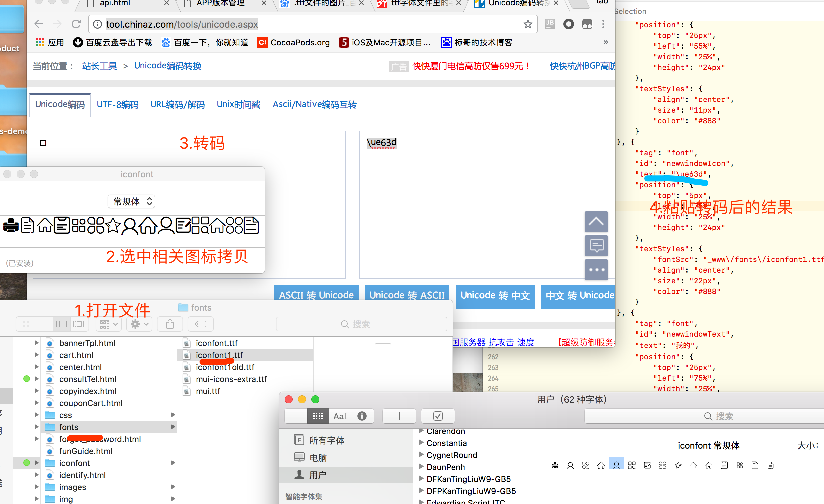824x504 pixels.
Task: Click the printer glyph in the iconfont preview window
Action: click(x=11, y=225)
